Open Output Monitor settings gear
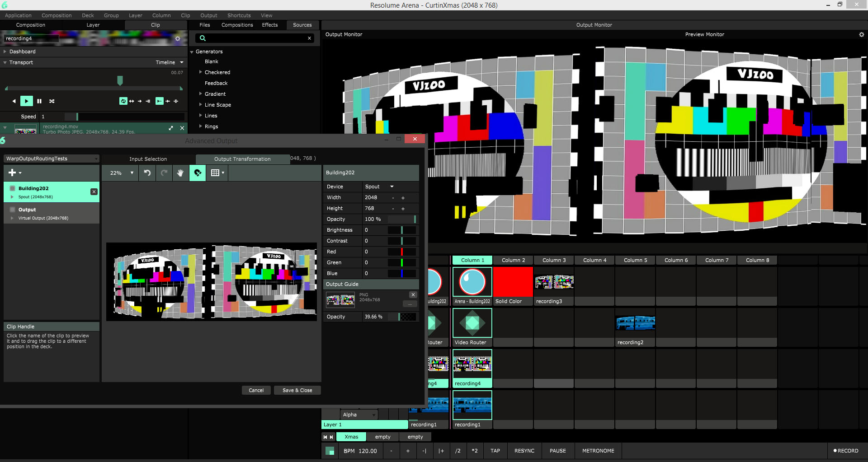 click(x=861, y=35)
